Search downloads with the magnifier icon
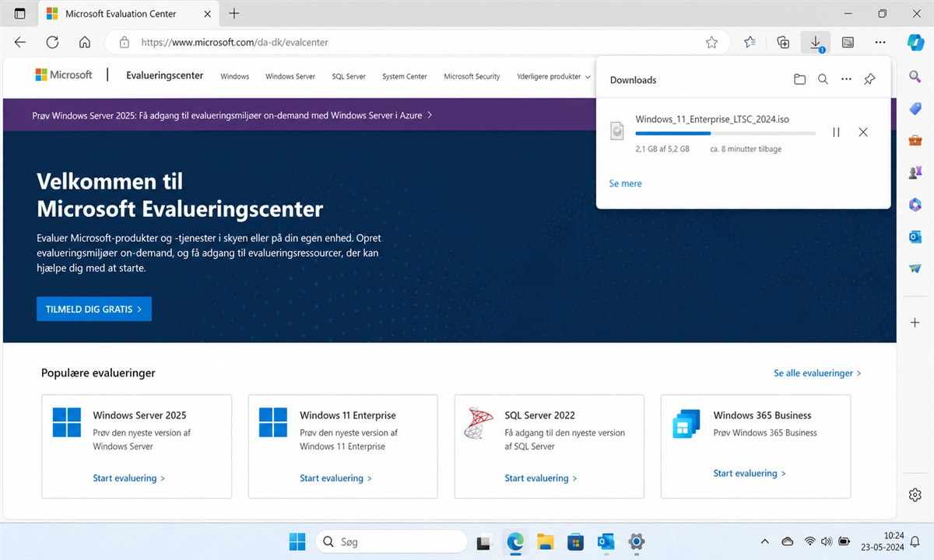934x560 pixels. pos(823,79)
